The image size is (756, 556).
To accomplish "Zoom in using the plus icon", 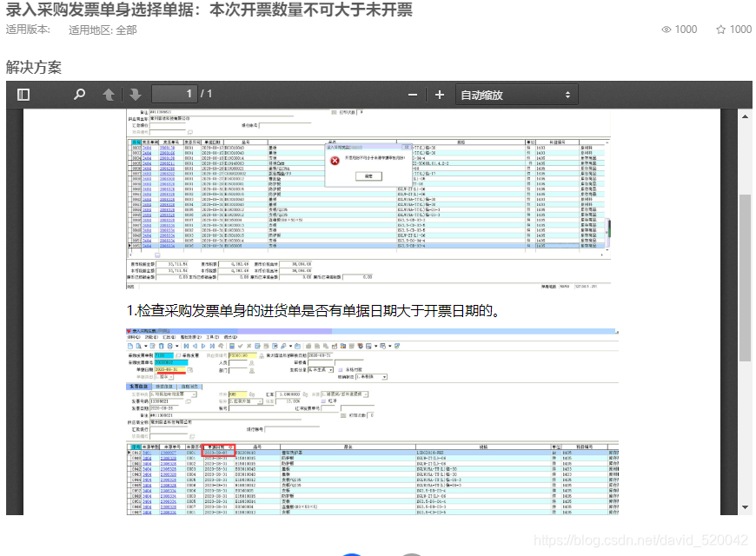I will [x=440, y=94].
